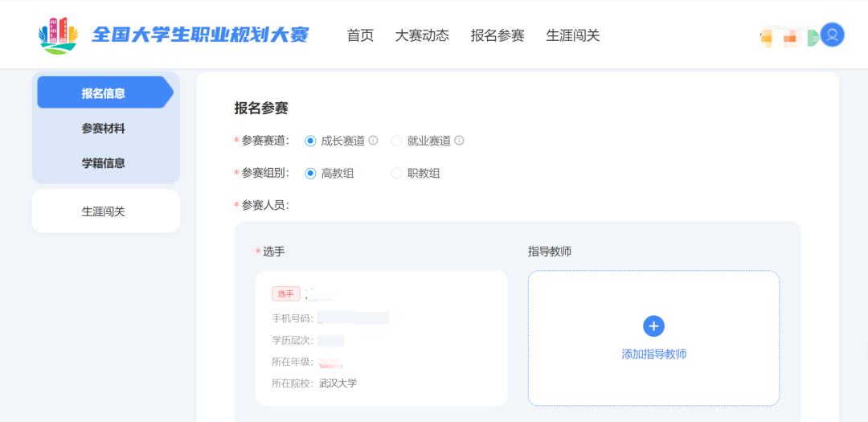Click the competition logo emblem
The width and height of the screenshot is (868, 422).
(58, 35)
